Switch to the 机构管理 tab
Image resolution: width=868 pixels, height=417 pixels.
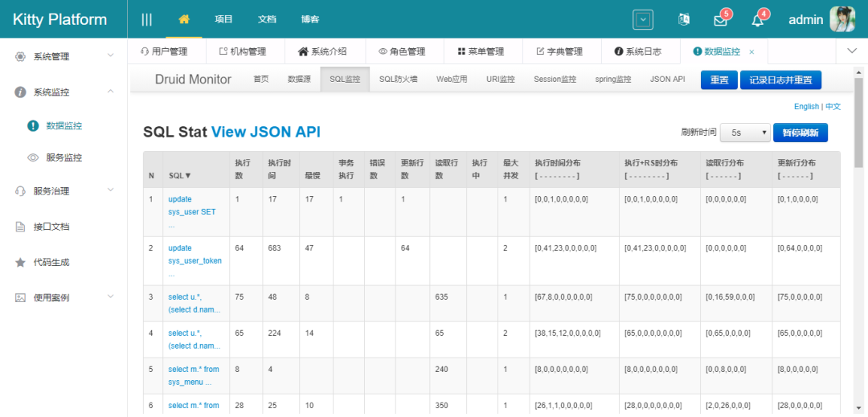pos(244,51)
